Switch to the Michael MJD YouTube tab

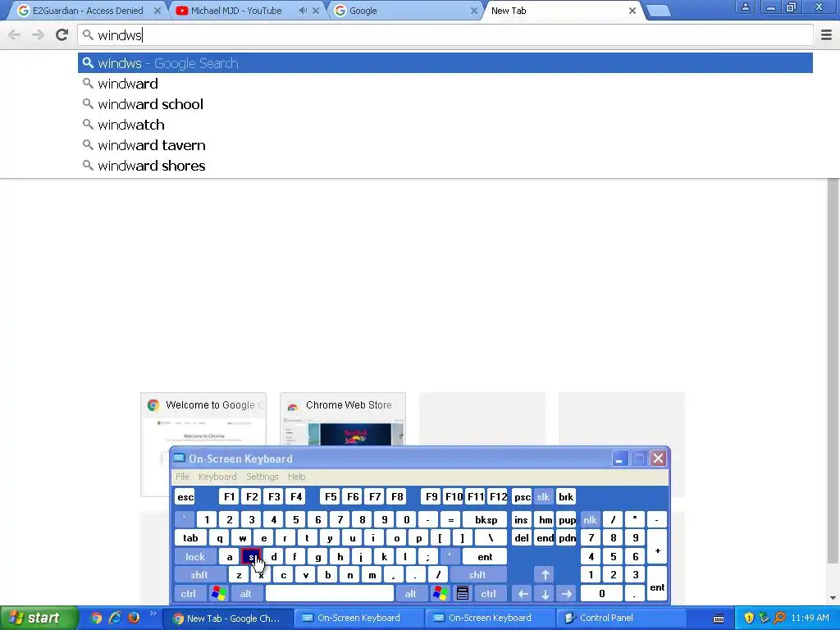click(236, 11)
